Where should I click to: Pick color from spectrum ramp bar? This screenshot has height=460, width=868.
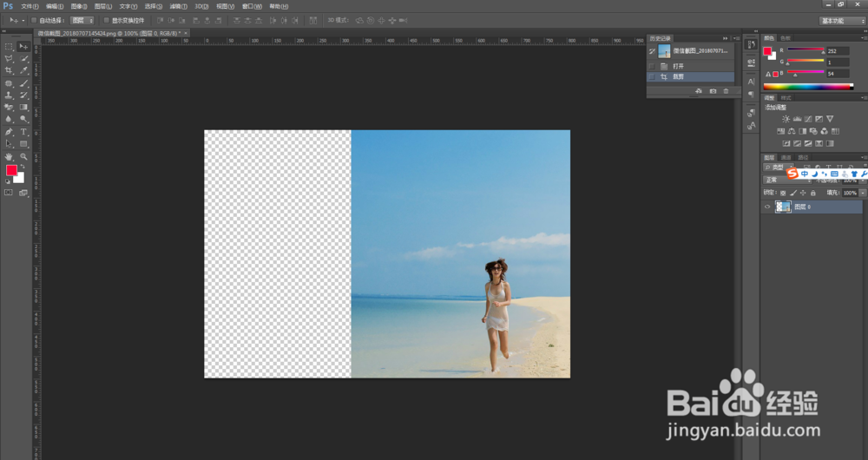(x=808, y=87)
